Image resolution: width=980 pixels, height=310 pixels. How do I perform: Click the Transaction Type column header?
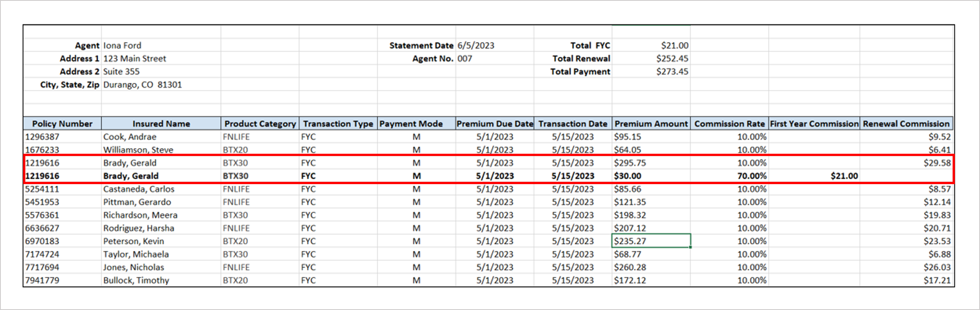(x=338, y=124)
